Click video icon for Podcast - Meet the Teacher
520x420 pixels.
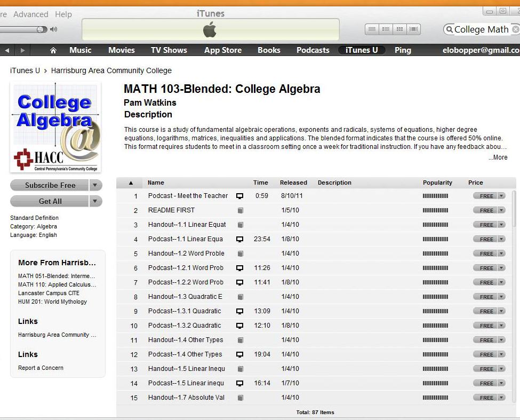(240, 196)
